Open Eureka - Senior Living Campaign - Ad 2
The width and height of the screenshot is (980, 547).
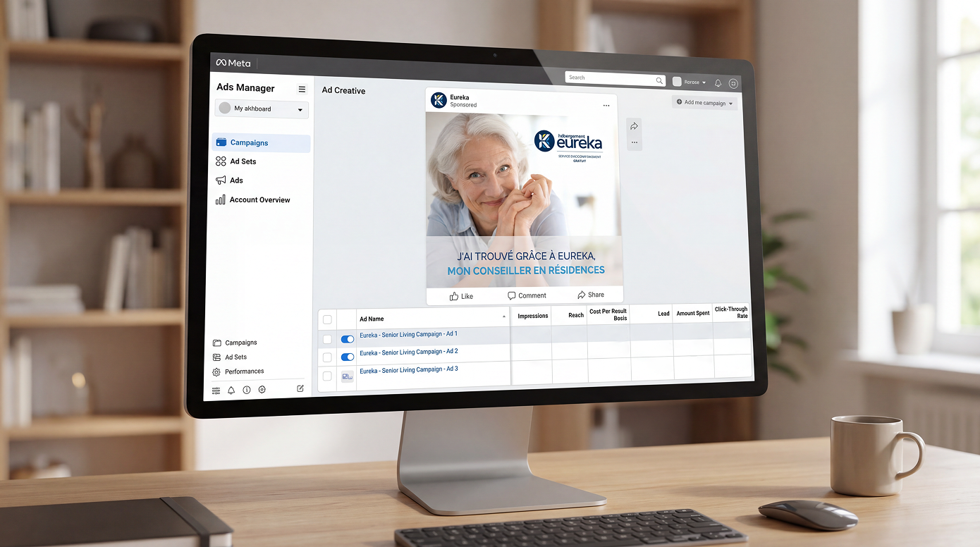[409, 352]
